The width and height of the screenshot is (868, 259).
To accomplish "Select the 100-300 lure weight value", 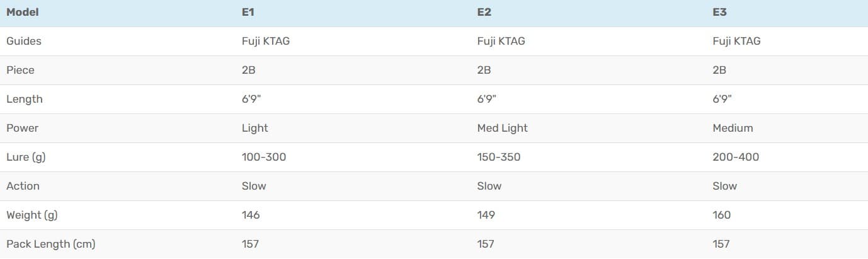I will (263, 157).
